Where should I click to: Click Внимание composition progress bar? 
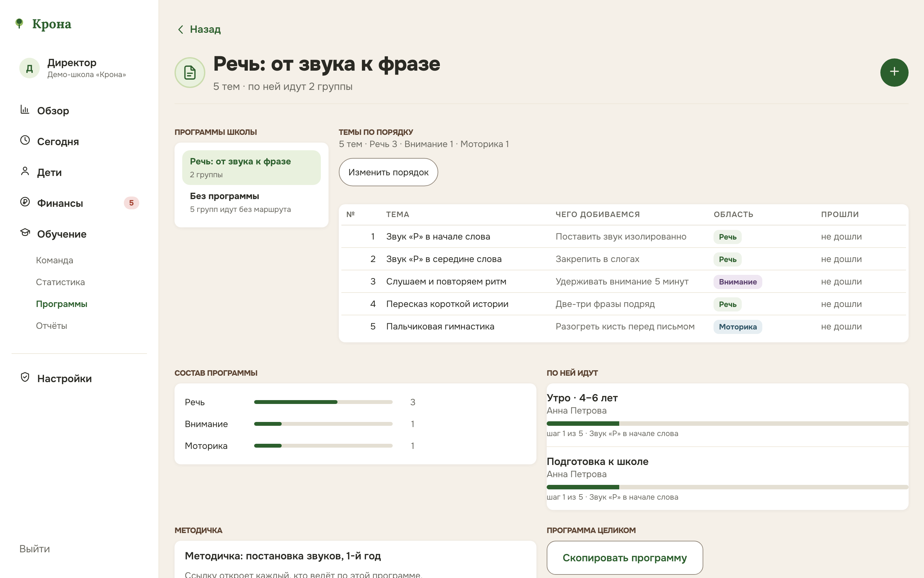[323, 424]
